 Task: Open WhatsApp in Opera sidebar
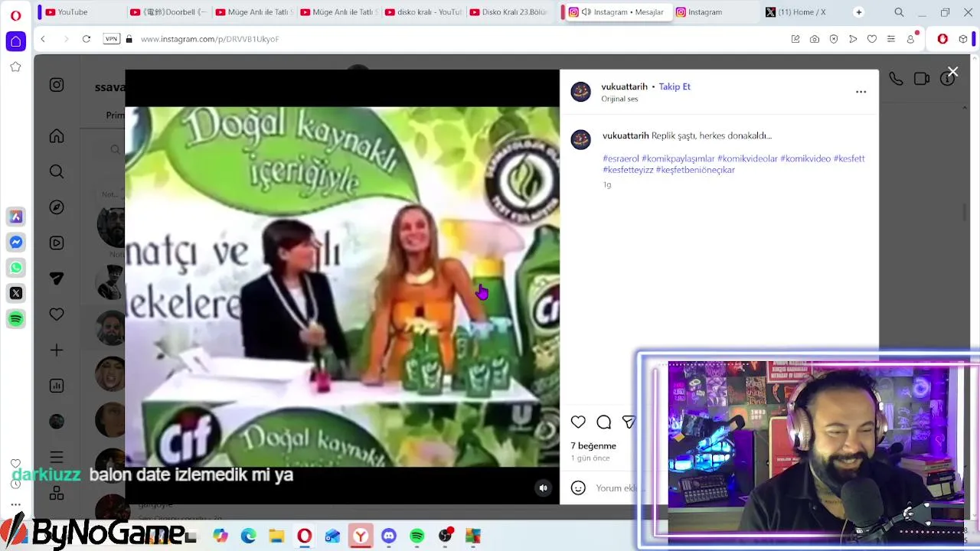(15, 268)
